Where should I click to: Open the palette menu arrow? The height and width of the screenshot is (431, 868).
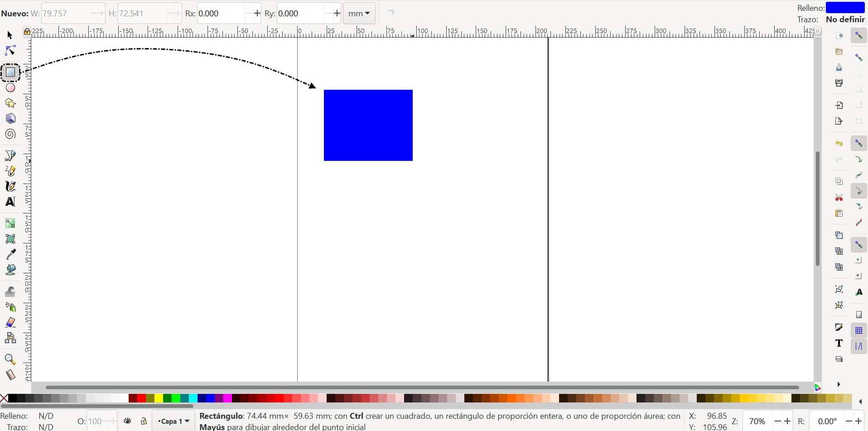[860, 402]
